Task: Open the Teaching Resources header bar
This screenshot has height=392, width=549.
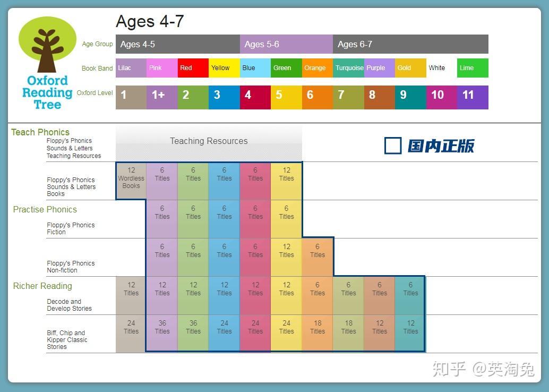Action: 209,141
